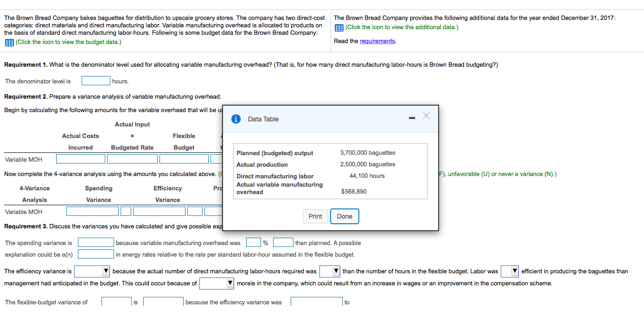Open the budget data table icon

[9, 43]
